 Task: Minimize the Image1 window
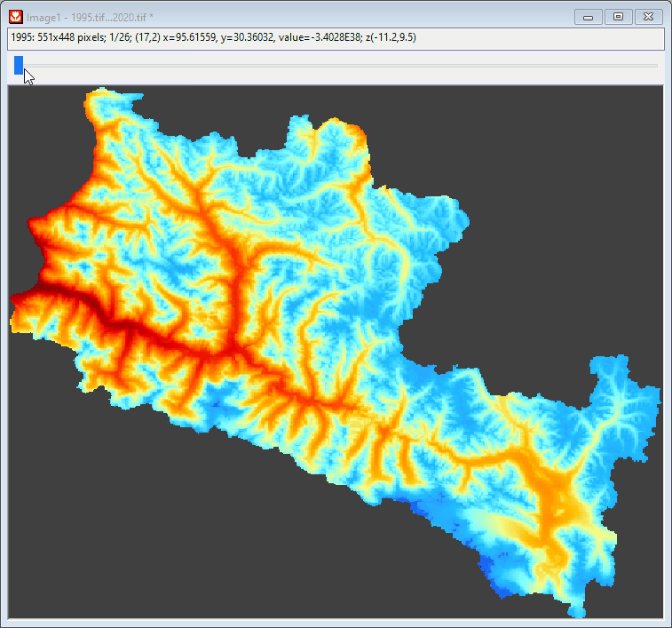coord(588,16)
